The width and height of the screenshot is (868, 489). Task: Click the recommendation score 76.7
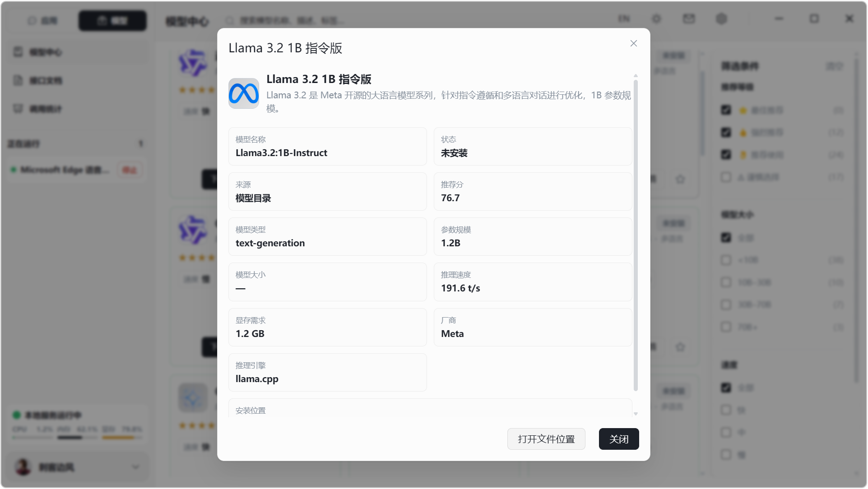coord(450,198)
